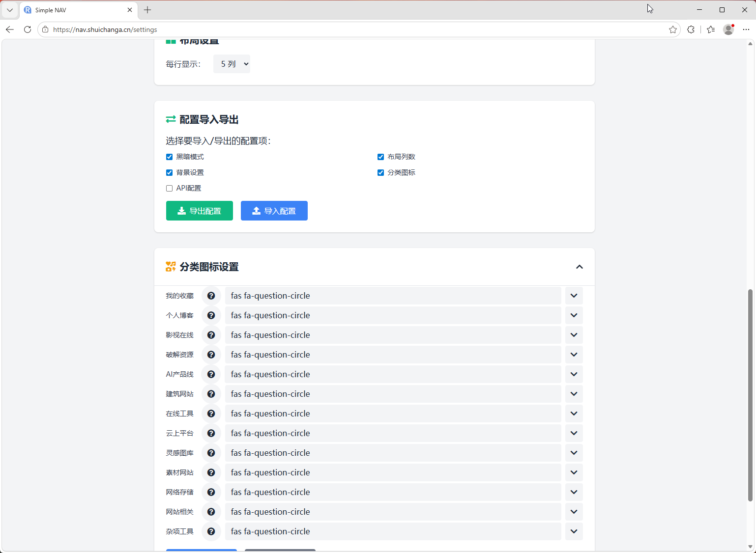The image size is (756, 553).
Task: Click the question-circle icon for 破解资源
Action: pyautogui.click(x=211, y=355)
